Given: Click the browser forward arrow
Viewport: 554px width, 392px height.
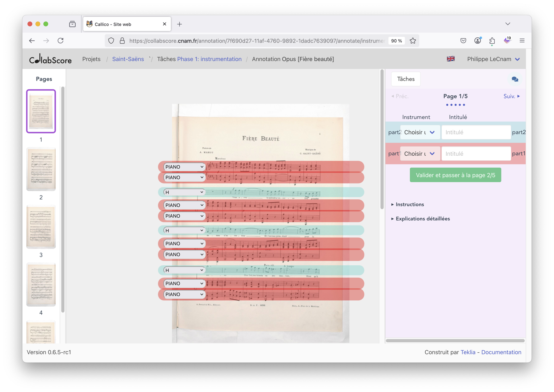Looking at the screenshot, I should pos(46,41).
